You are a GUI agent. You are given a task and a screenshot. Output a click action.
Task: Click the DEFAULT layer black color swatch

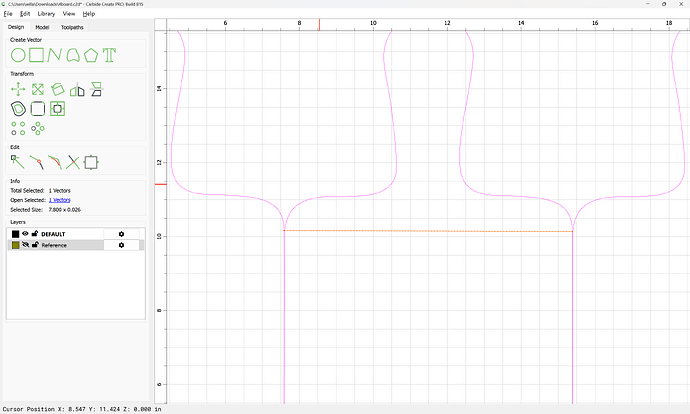point(15,234)
